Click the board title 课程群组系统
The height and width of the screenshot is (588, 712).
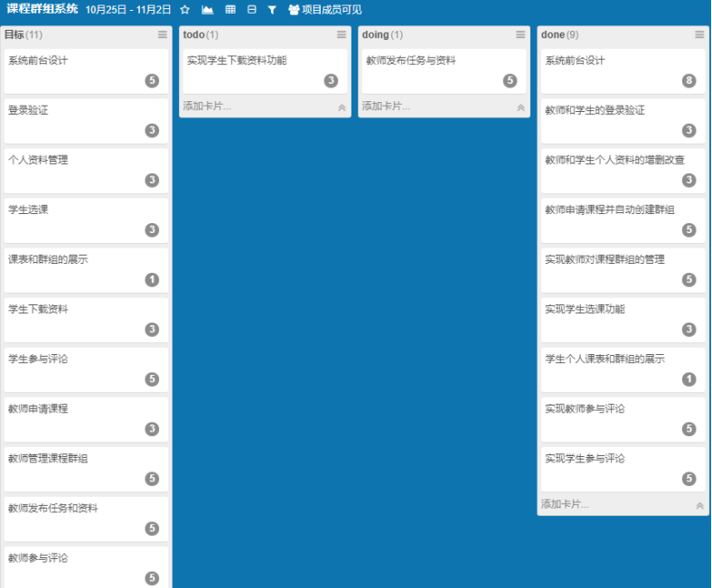tap(42, 9)
